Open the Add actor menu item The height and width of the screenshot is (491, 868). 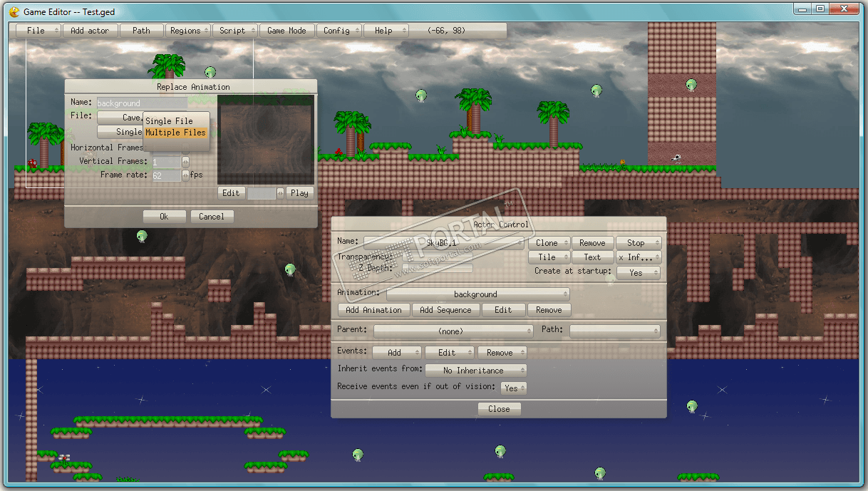click(x=90, y=31)
